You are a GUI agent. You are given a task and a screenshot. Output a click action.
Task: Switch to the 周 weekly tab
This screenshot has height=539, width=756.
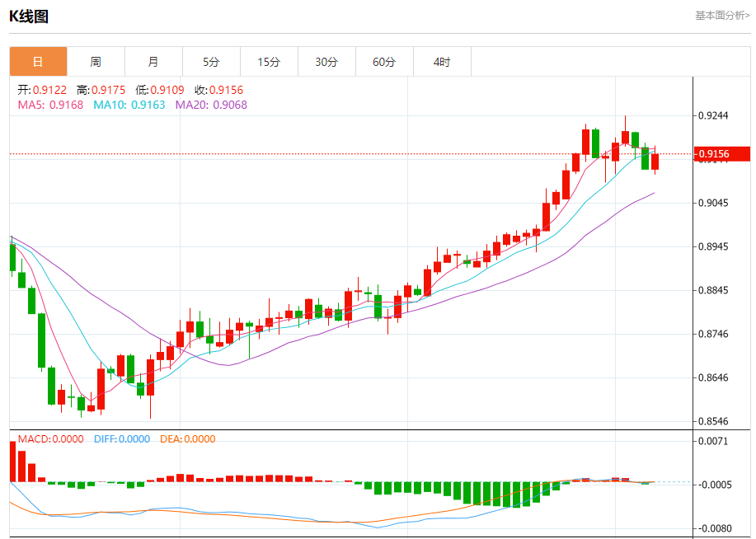(96, 62)
